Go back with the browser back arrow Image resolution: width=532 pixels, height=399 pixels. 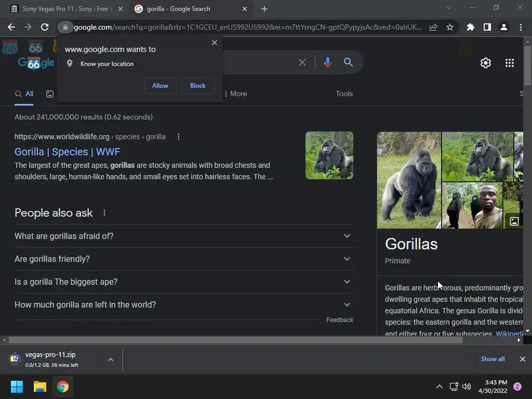(11, 27)
